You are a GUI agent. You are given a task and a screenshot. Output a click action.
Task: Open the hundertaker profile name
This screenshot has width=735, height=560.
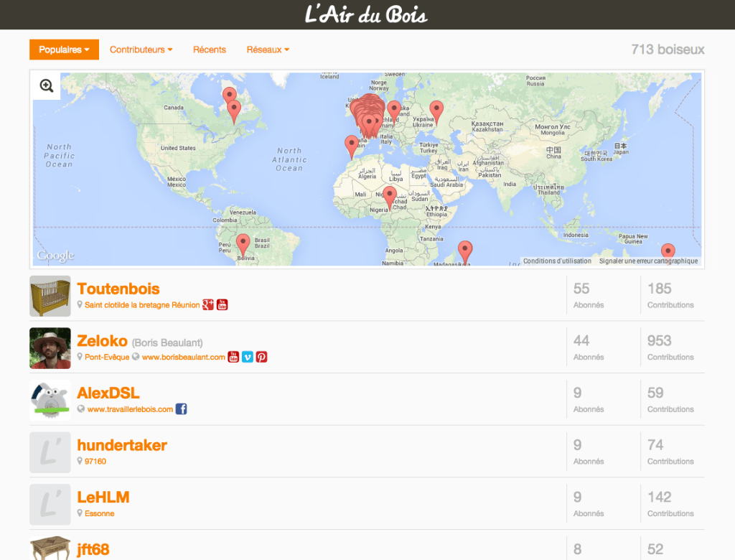(122, 445)
